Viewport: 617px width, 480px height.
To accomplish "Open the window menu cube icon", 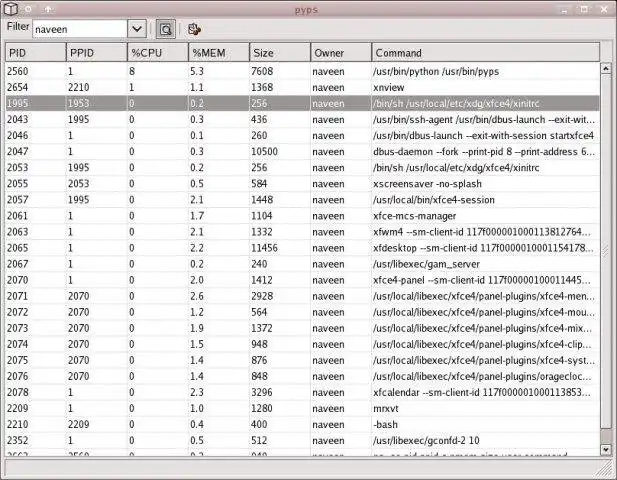I will [11, 9].
